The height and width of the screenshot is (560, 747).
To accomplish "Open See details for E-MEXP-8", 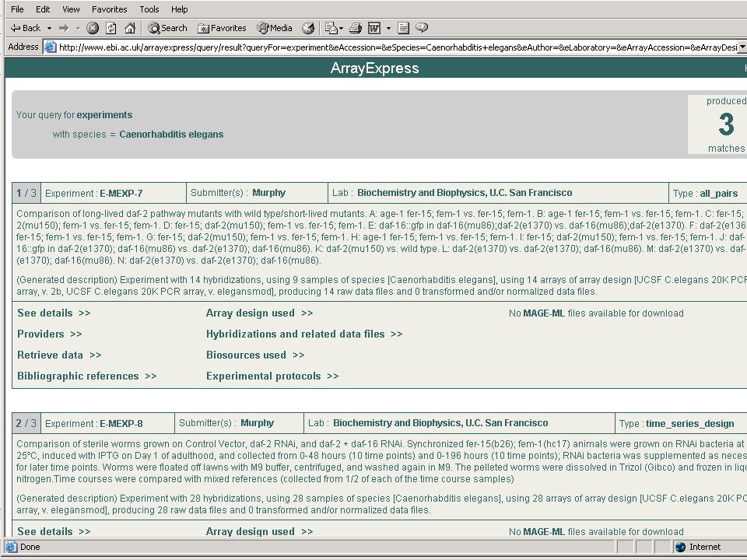I will [x=54, y=531].
